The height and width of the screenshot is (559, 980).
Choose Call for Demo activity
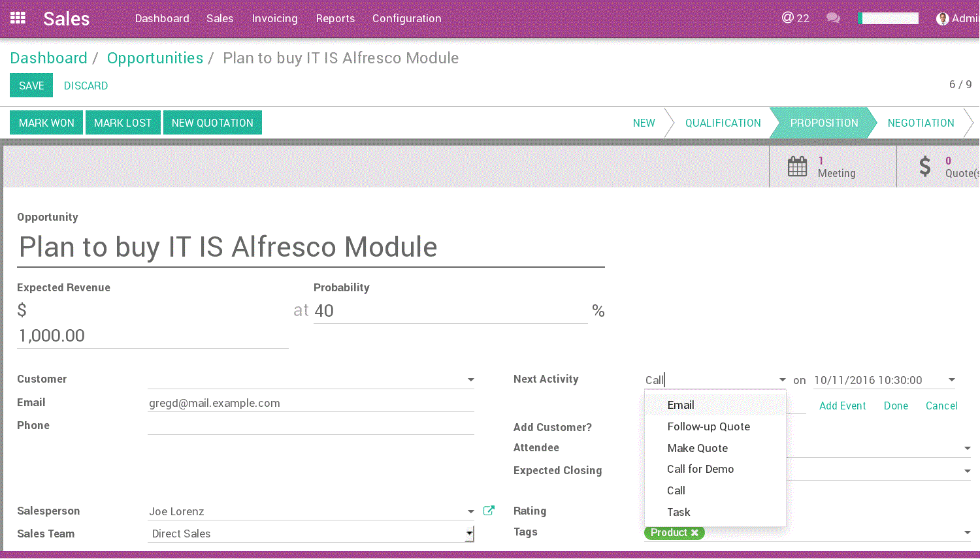715,469
